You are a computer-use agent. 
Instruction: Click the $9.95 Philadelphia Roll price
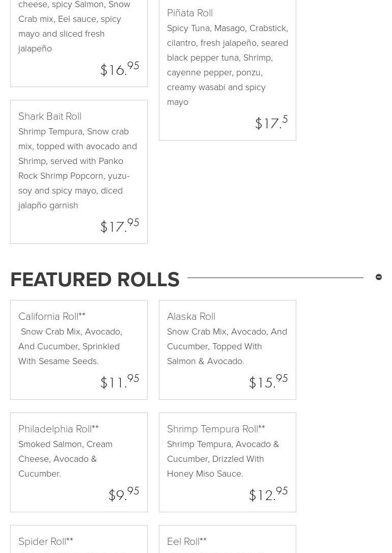coord(124,494)
